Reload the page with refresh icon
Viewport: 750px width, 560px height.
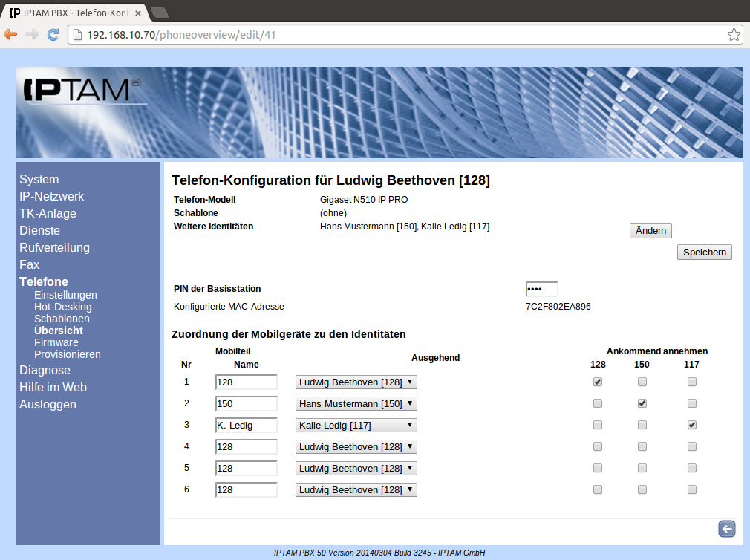(x=53, y=35)
